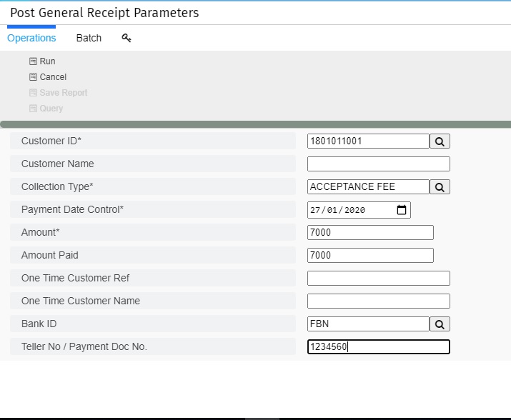Click the 'One Time Customer Name' label
The height and width of the screenshot is (420, 511).
pos(81,301)
